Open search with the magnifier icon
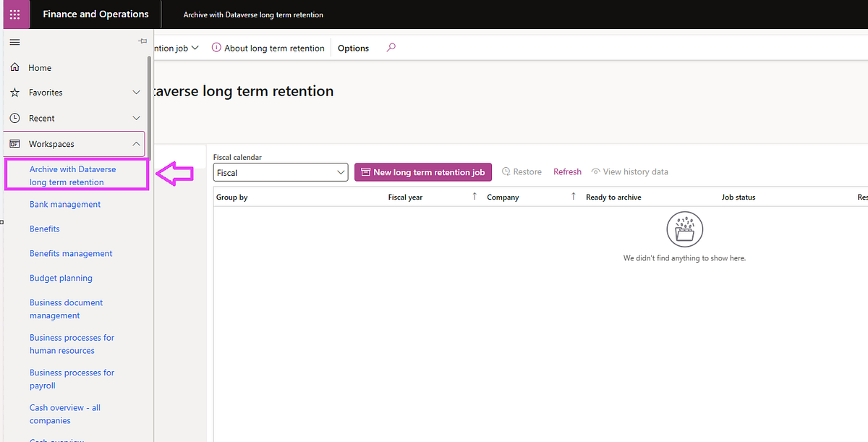Viewport: 868px width, 442px height. tap(391, 48)
